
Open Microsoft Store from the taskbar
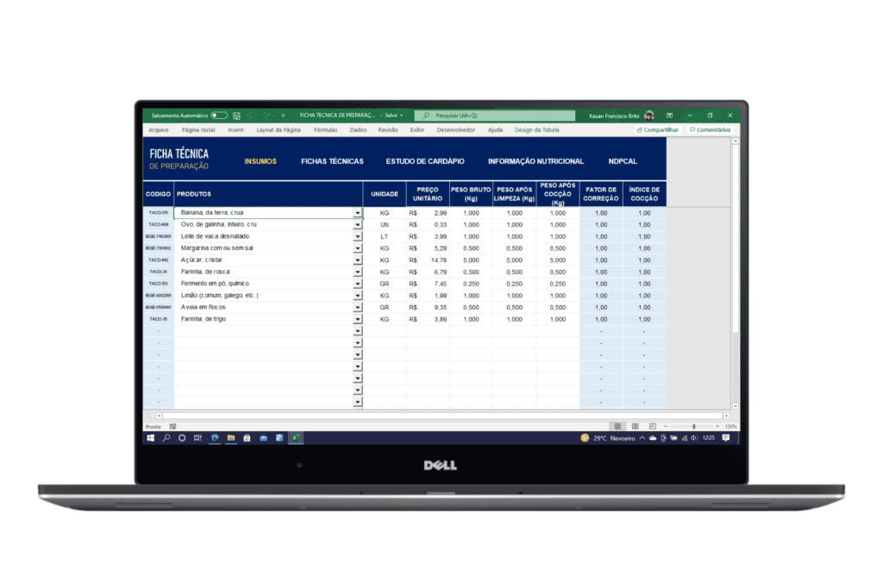coord(247,438)
